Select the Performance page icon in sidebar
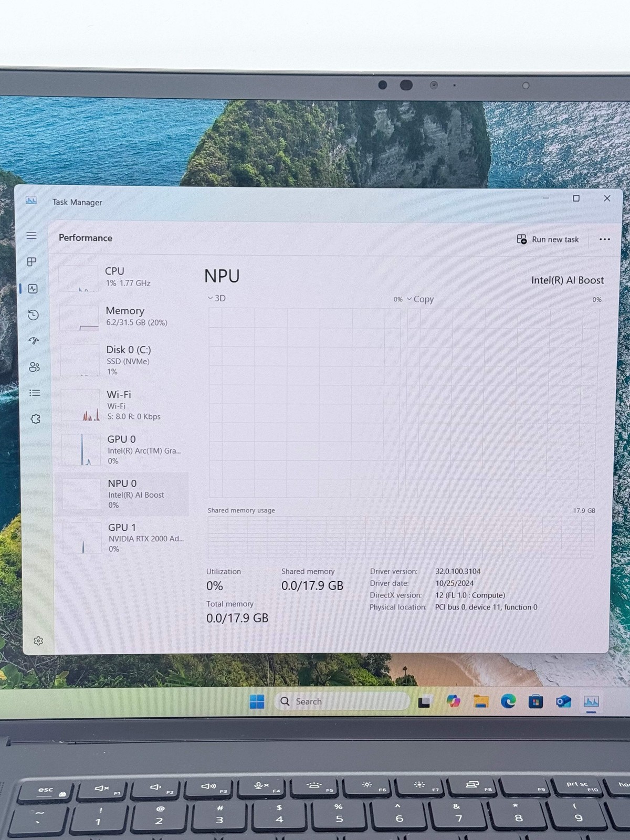 [33, 288]
